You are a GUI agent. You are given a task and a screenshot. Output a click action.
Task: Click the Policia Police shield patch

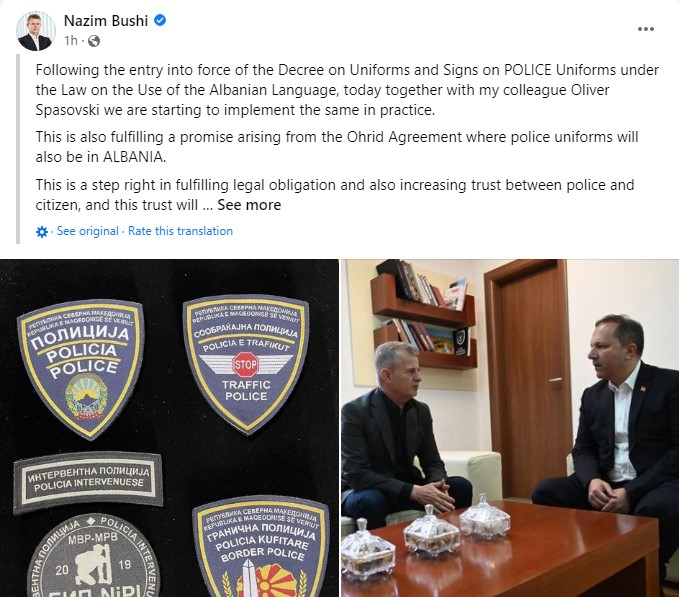tap(81, 368)
